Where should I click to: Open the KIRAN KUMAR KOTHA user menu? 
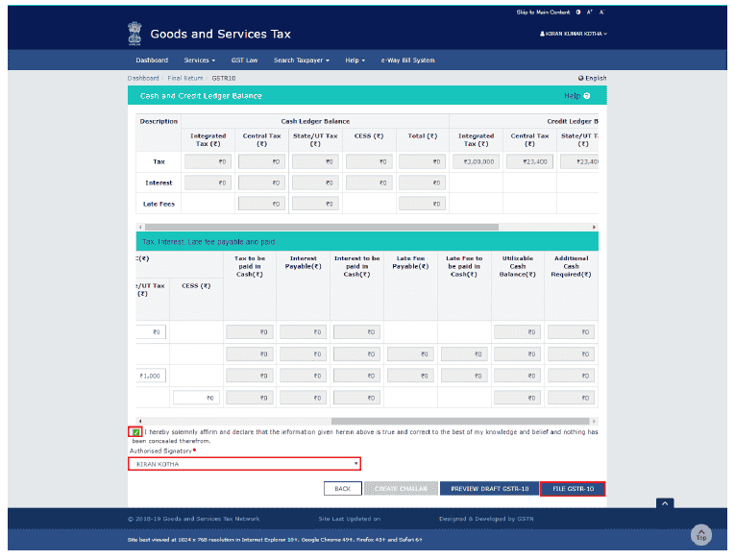[574, 34]
